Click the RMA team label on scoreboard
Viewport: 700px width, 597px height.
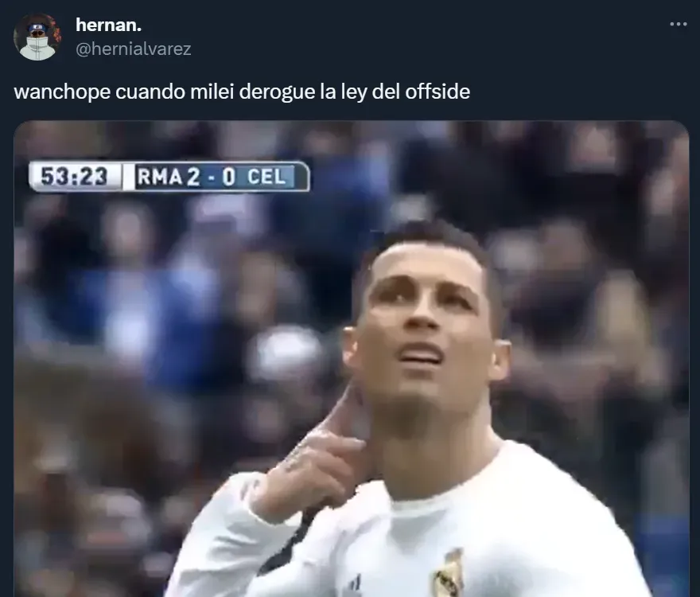click(x=159, y=177)
